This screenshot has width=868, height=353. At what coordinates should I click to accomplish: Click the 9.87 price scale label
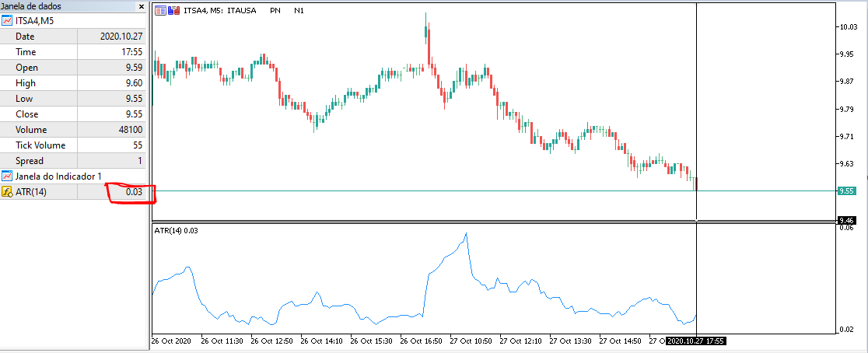tap(848, 82)
